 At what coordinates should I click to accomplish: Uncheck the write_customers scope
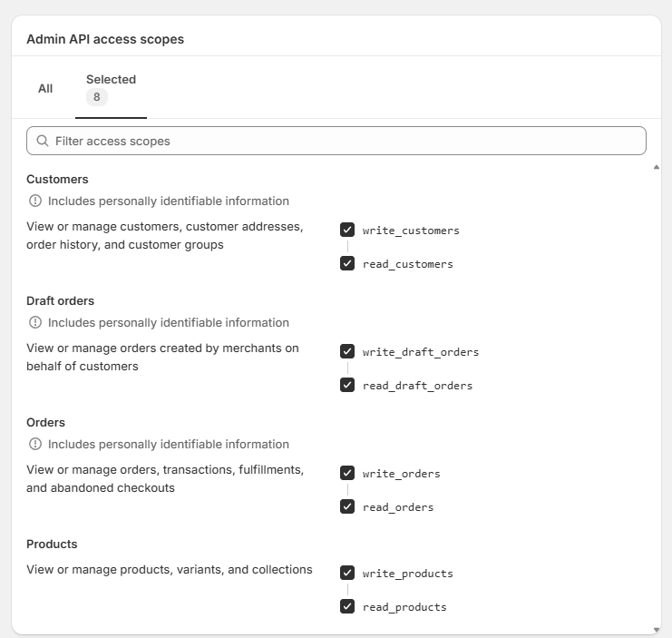(347, 230)
